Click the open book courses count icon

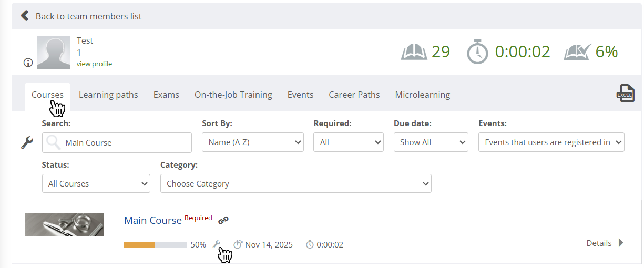[414, 52]
